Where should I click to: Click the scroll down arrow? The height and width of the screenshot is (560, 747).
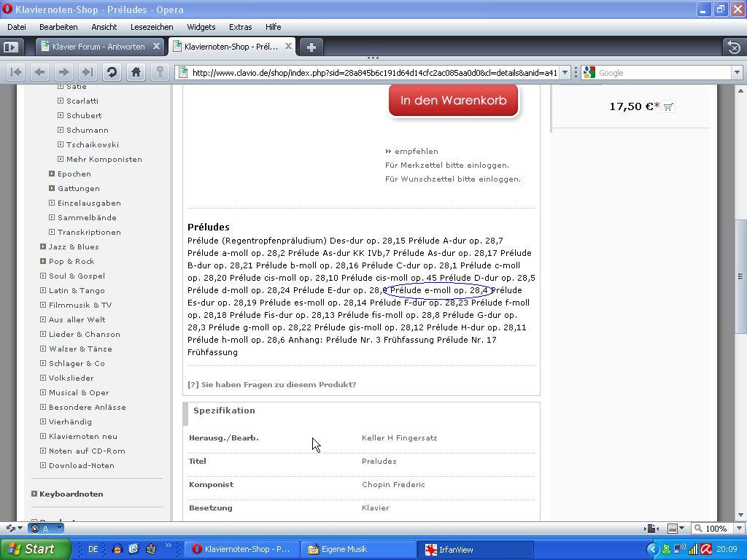click(741, 516)
